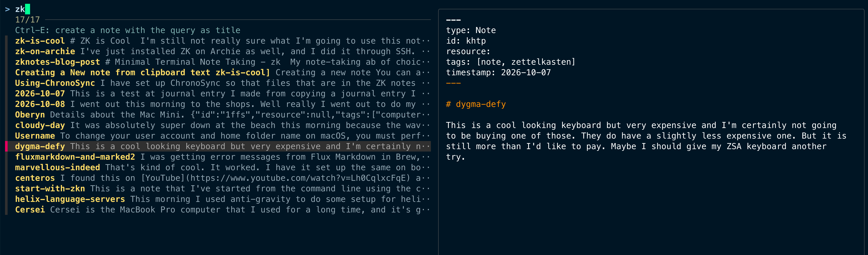
Task: Open the centeros note entry
Action: pyautogui.click(x=222, y=178)
